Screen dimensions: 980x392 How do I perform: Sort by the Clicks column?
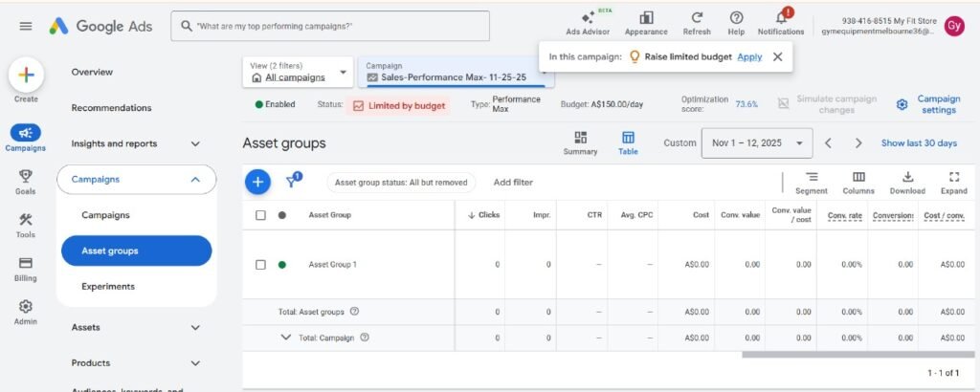[483, 215]
